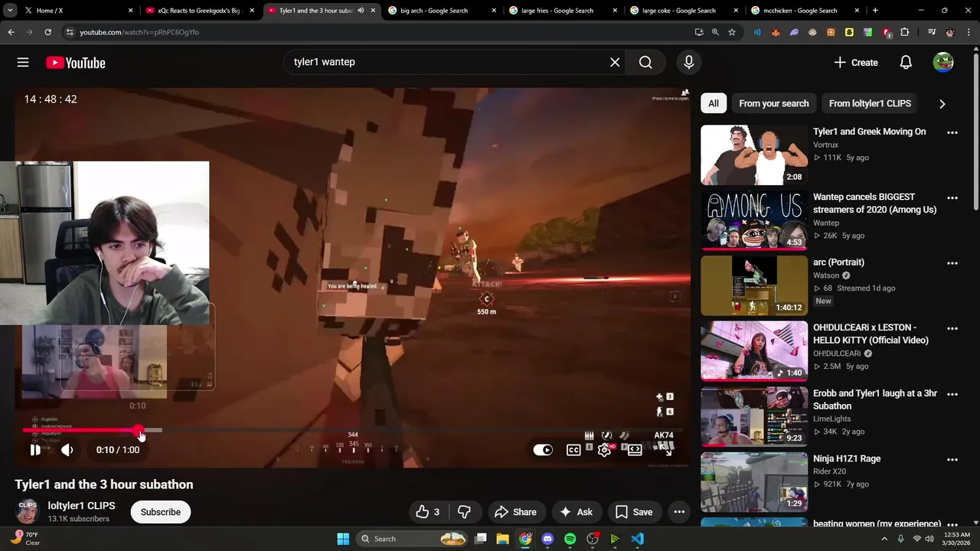Dislike the video

[464, 512]
